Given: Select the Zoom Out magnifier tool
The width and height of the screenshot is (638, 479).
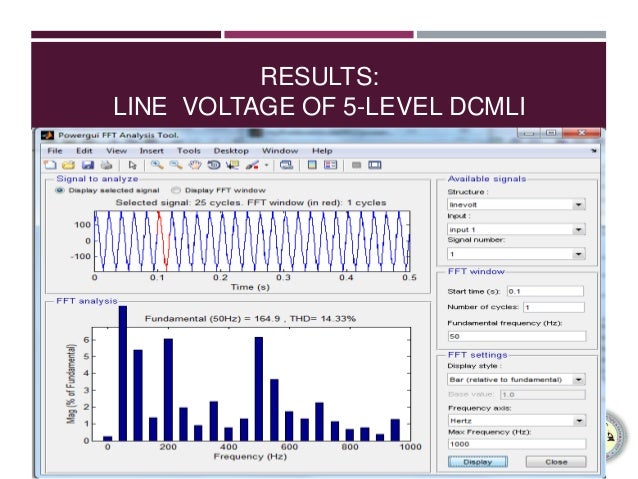Looking at the screenshot, I should pyautogui.click(x=176, y=165).
